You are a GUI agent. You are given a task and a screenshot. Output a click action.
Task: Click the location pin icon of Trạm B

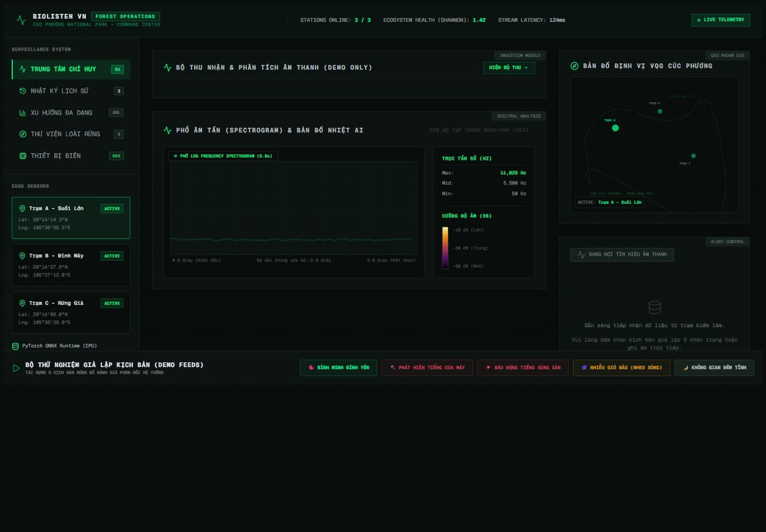pos(22,256)
